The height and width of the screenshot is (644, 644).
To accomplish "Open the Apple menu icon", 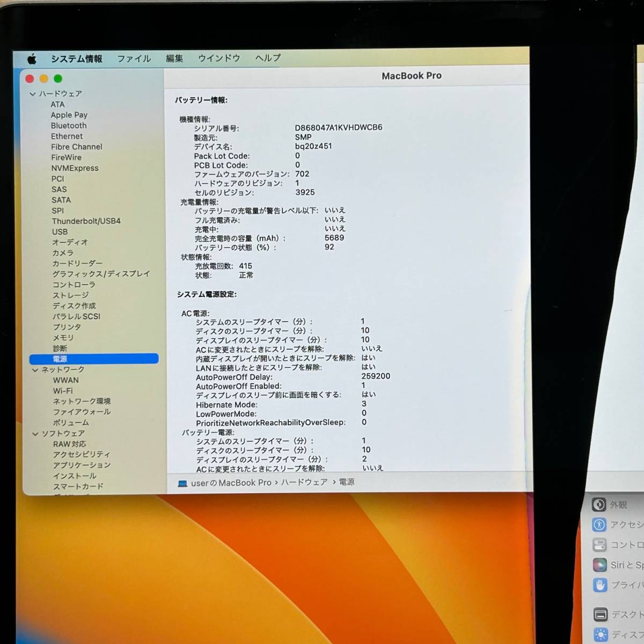I will tap(32, 58).
